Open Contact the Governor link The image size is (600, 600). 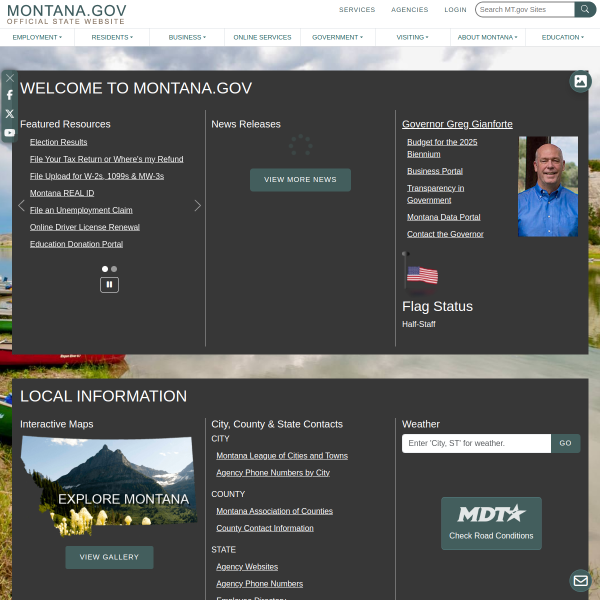click(445, 234)
